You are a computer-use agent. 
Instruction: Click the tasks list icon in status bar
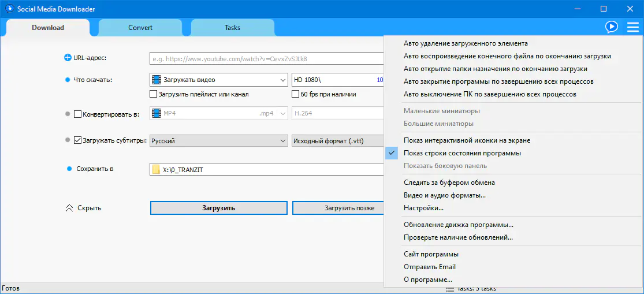(450, 289)
